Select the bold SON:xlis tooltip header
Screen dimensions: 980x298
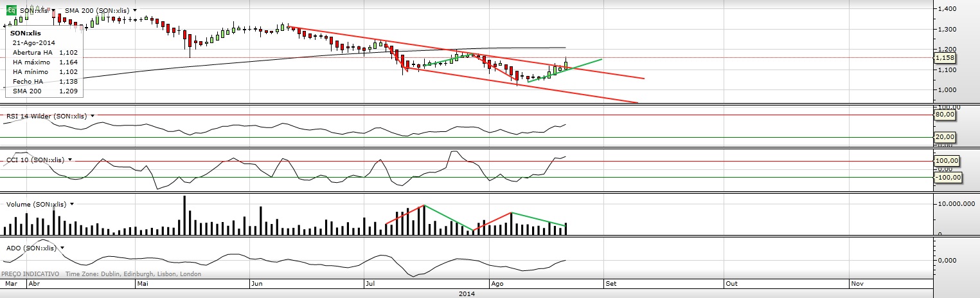coord(26,33)
